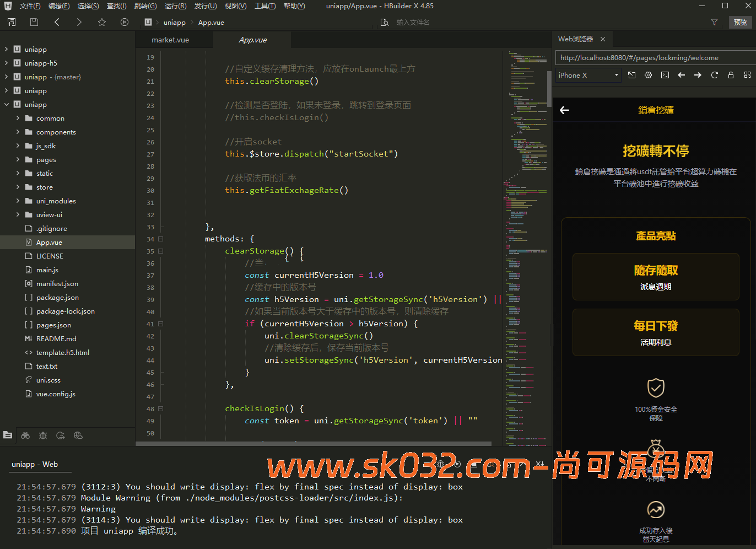Toggle the lock icon in browser toolbar
The image size is (756, 549).
(x=731, y=75)
